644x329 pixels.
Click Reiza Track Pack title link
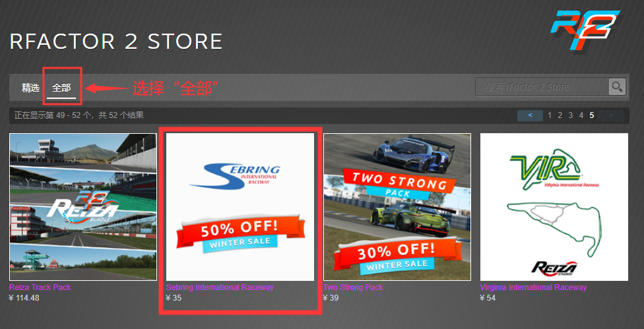[x=40, y=287]
